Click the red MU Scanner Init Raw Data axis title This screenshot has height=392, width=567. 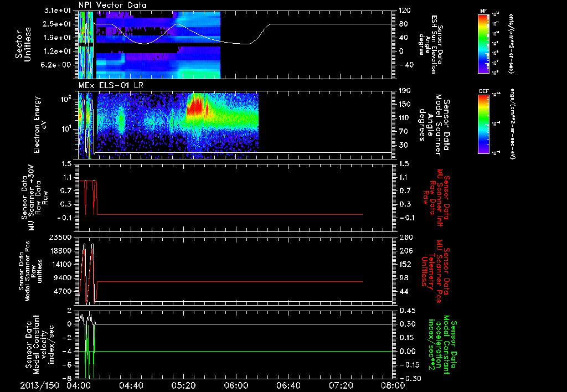(x=436, y=198)
